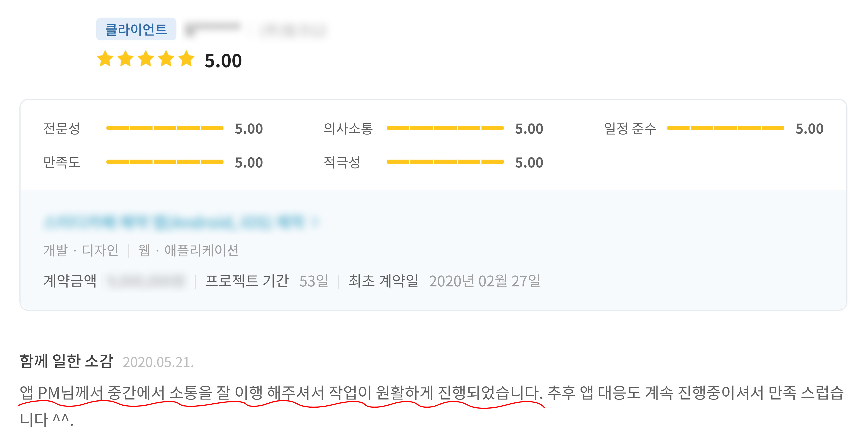Viewport: 868px width, 446px height.
Task: Click the 웹 · 애플리케이션 category text
Action: pos(188,251)
